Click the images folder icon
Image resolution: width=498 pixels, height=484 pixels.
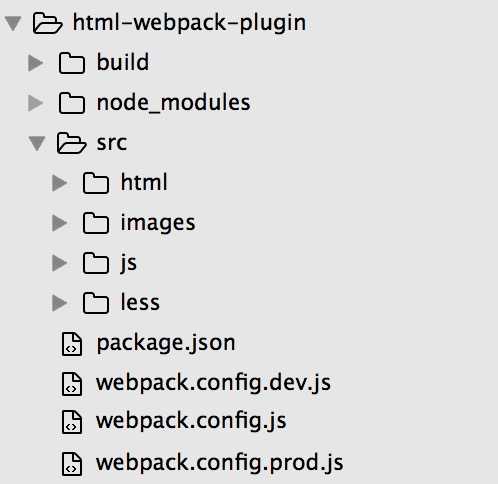96,223
